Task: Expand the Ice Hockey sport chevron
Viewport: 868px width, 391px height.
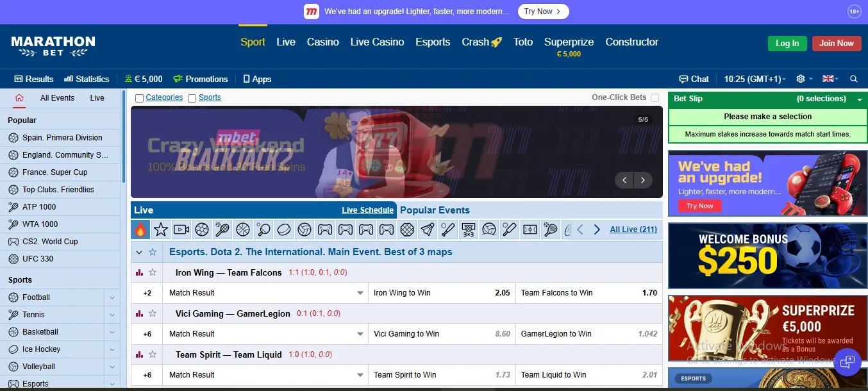Action: point(112,349)
